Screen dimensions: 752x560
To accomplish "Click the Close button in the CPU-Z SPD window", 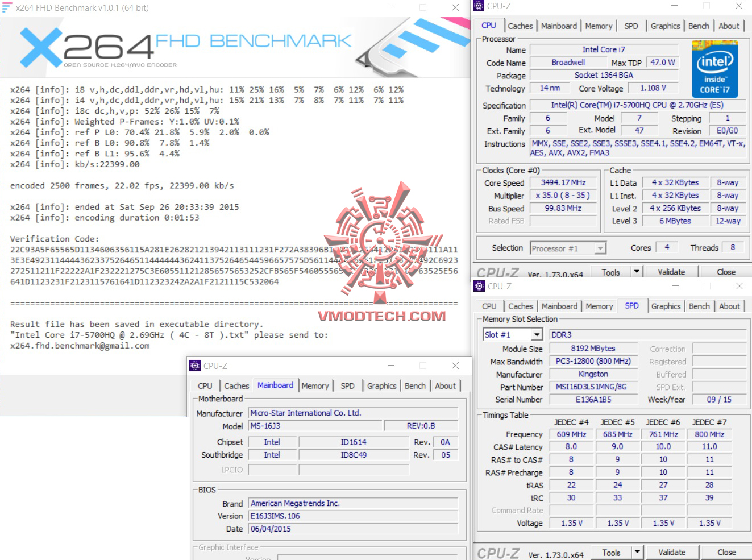I will [726, 552].
